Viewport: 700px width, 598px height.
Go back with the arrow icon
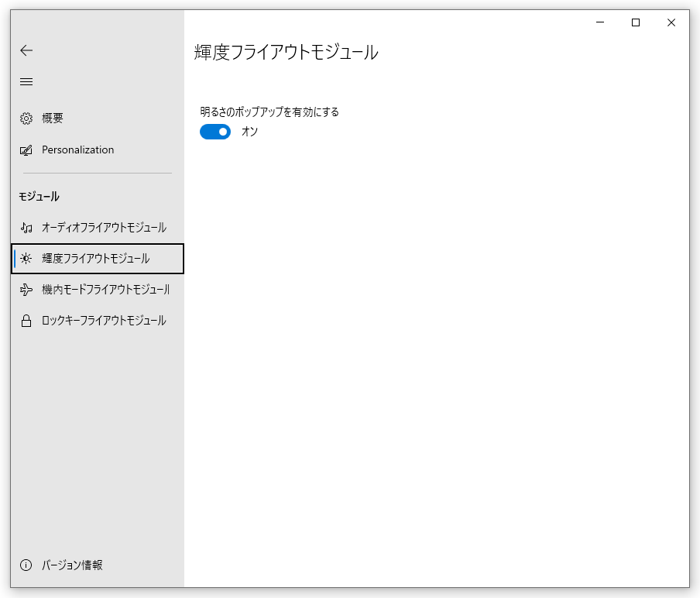point(26,50)
